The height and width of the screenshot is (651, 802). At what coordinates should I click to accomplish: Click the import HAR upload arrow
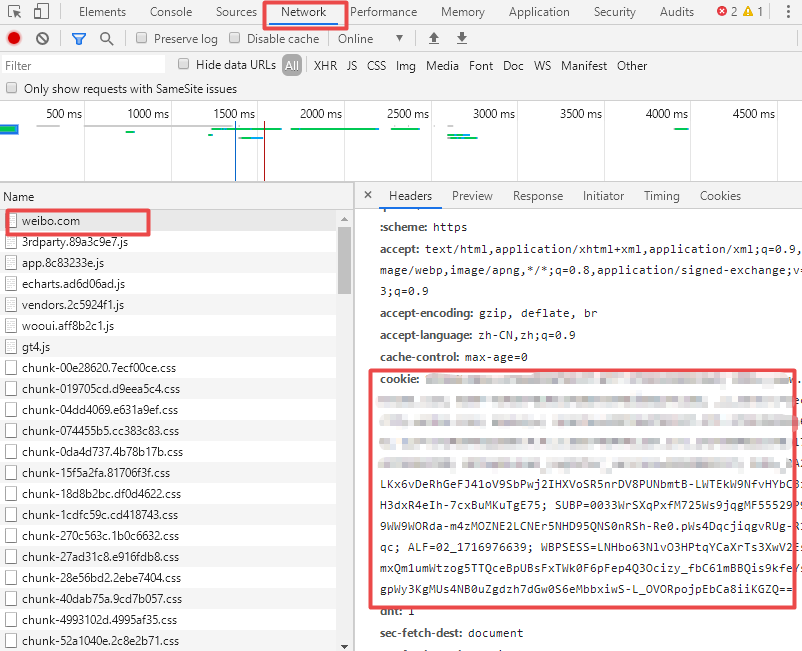(x=433, y=38)
